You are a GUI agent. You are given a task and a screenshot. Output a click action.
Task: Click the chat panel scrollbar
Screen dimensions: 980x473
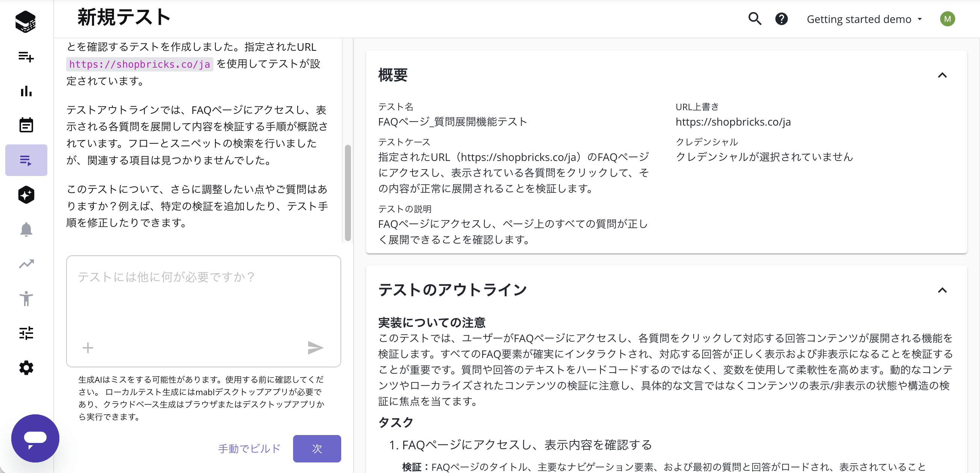pos(348,193)
